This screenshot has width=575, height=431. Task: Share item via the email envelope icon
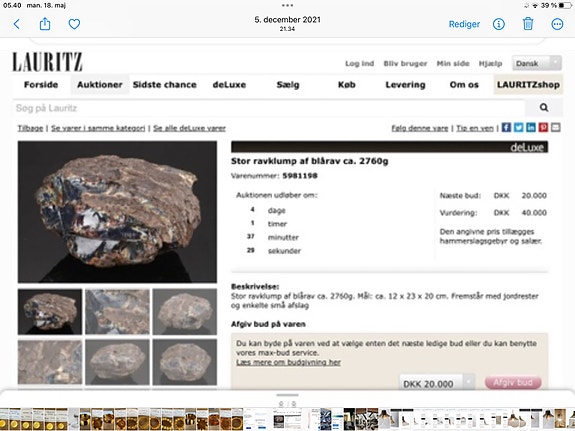point(556,127)
